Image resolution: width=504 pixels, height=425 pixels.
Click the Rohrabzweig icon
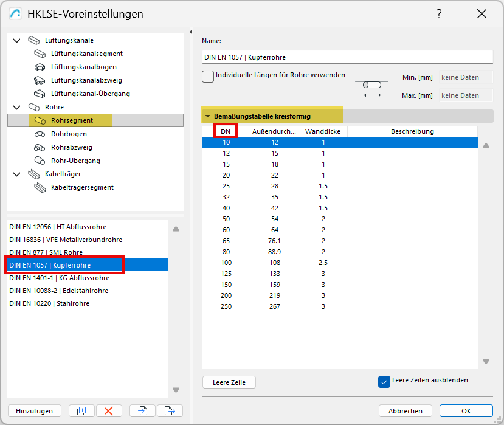40,148
